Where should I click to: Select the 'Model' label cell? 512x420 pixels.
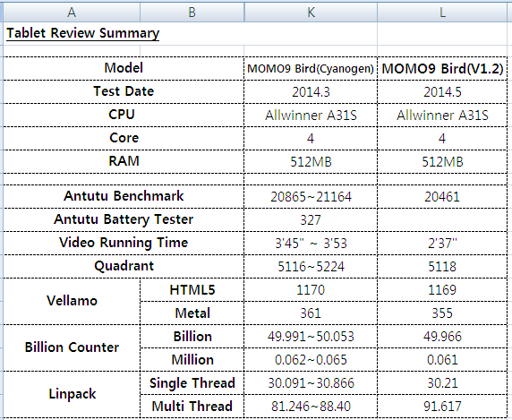tap(124, 68)
